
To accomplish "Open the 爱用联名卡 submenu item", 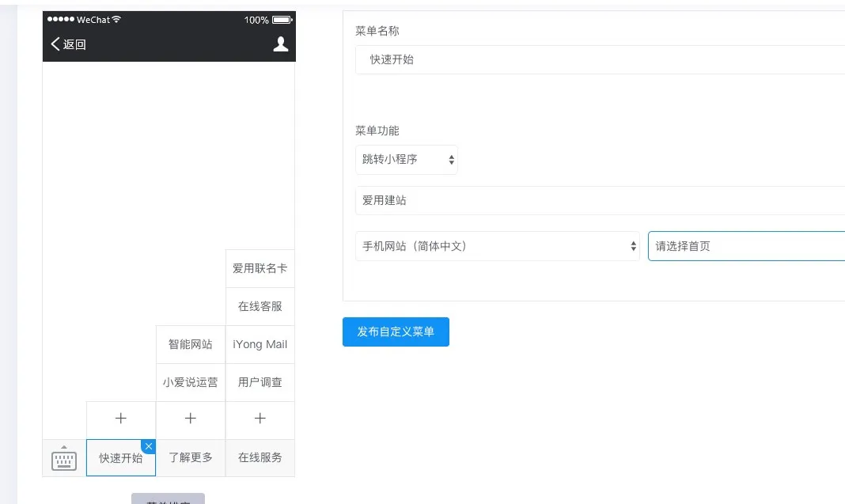I will click(260, 268).
